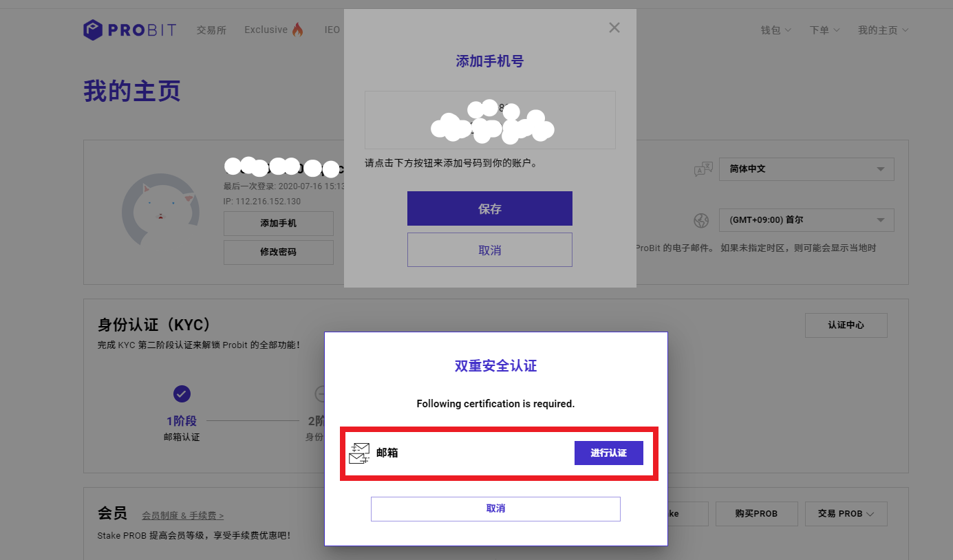The image size is (953, 560).
Task: Click the email envelope icon
Action: point(359,453)
